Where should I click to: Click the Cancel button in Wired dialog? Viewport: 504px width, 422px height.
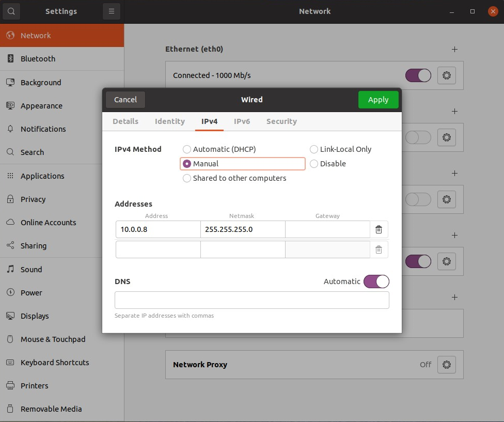point(125,100)
